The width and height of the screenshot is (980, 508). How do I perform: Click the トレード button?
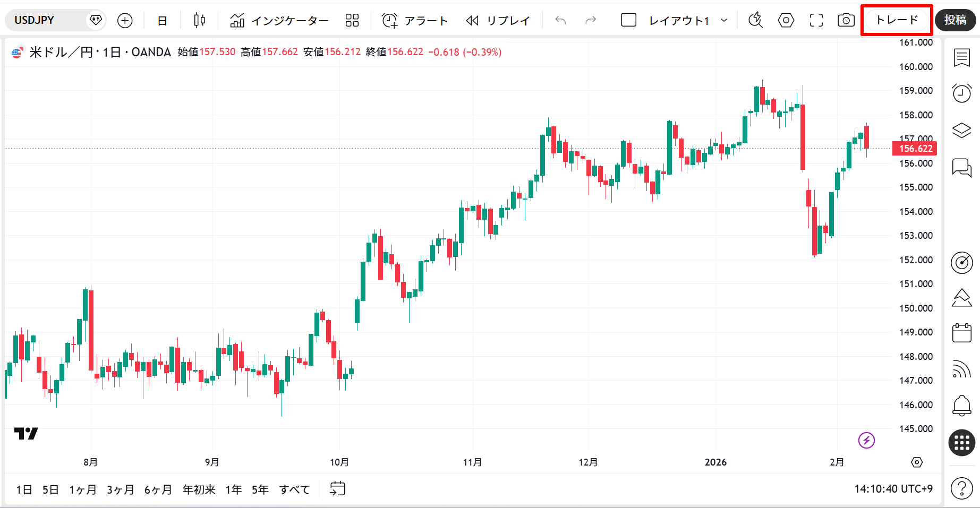pyautogui.click(x=897, y=21)
